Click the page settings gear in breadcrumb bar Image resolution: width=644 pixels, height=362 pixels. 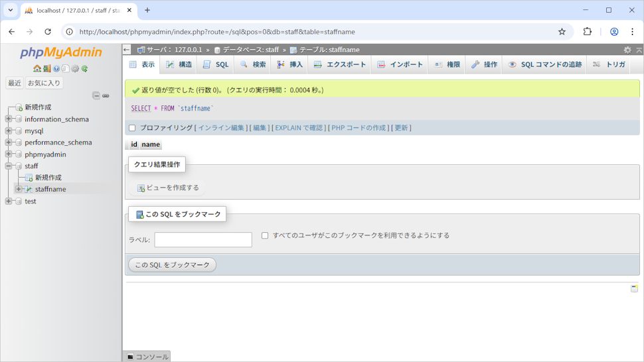[x=627, y=50]
